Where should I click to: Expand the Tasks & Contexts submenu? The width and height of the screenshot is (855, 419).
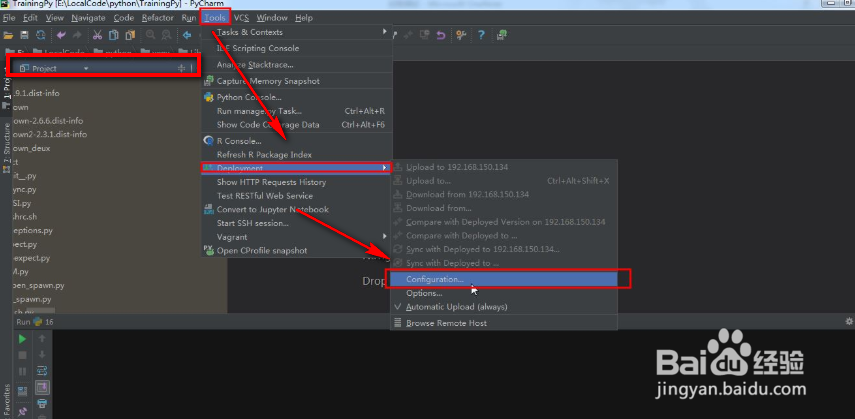(x=297, y=32)
